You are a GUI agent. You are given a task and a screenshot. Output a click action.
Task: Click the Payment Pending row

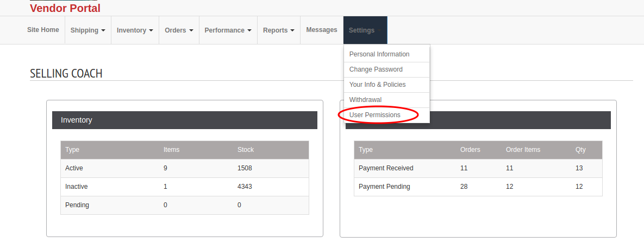478,187
